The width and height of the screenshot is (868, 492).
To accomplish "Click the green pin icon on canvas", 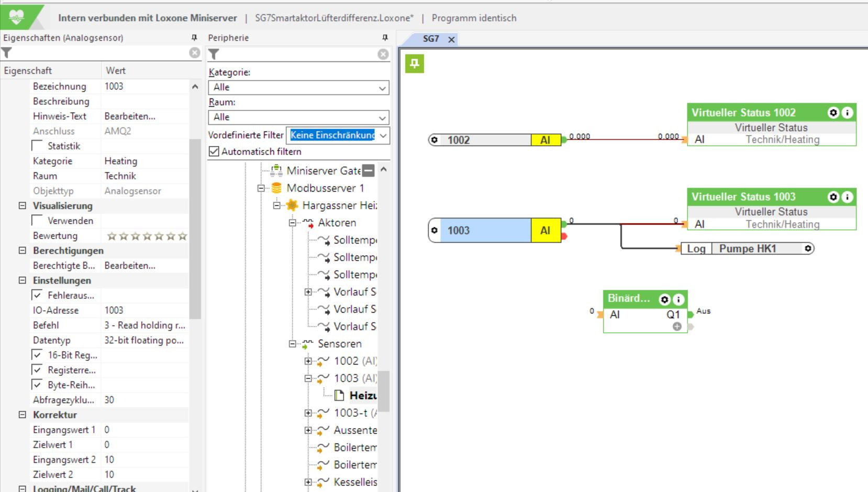I will (414, 64).
